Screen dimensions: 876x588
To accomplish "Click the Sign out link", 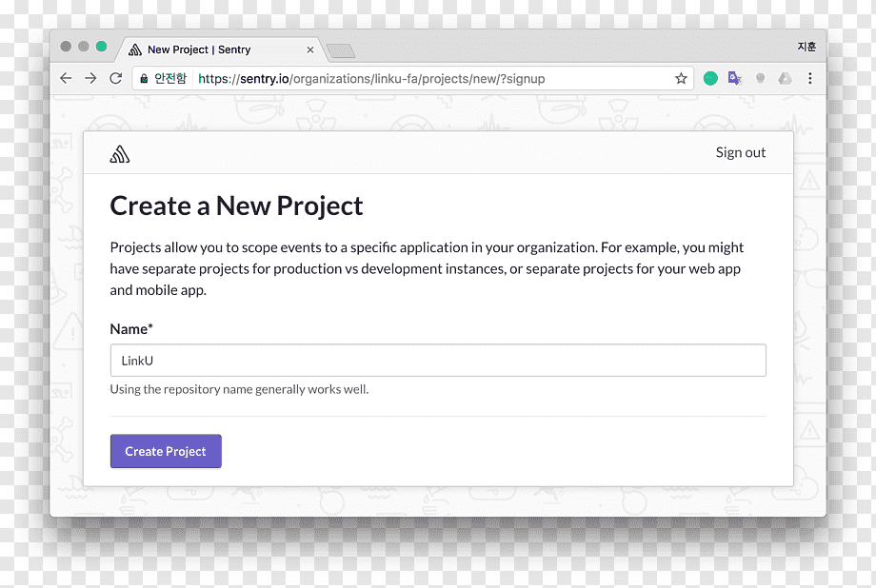I will (x=740, y=152).
